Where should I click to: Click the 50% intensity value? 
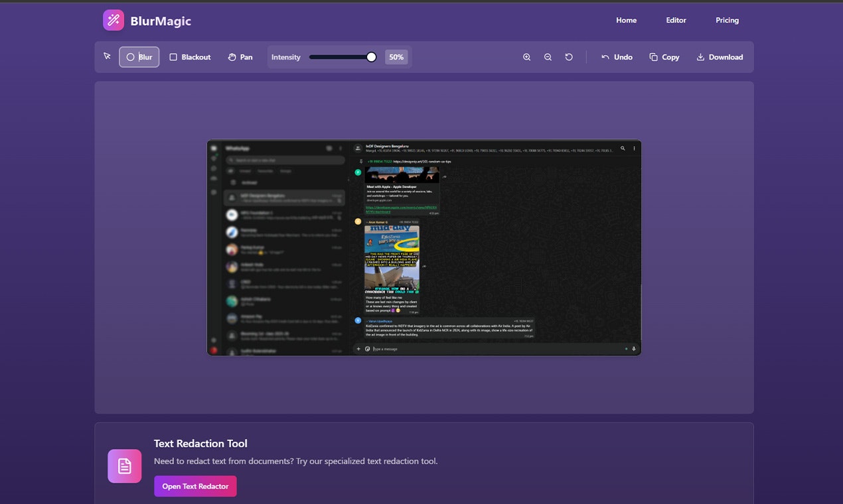coord(396,57)
